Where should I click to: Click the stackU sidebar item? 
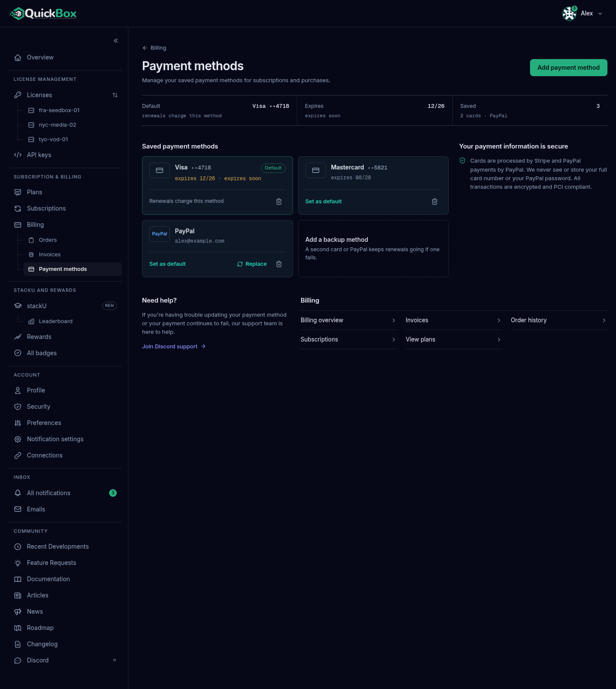click(65, 306)
